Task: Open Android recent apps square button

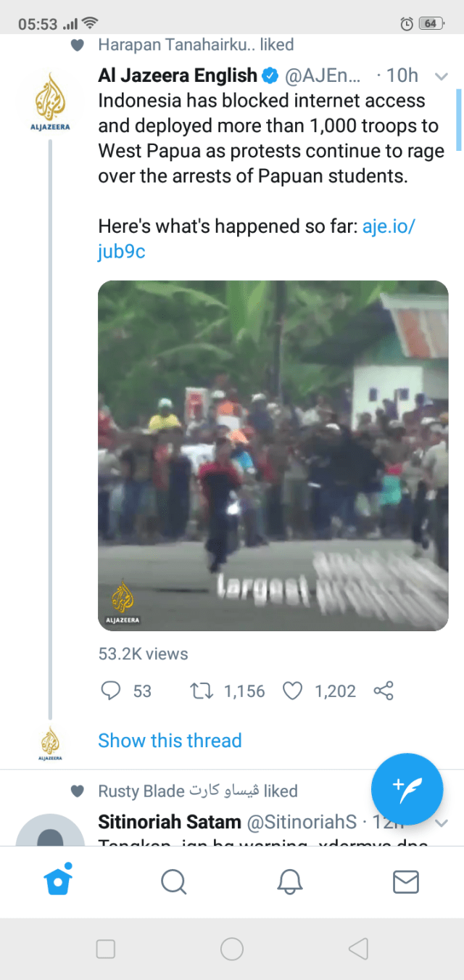Action: (x=106, y=949)
